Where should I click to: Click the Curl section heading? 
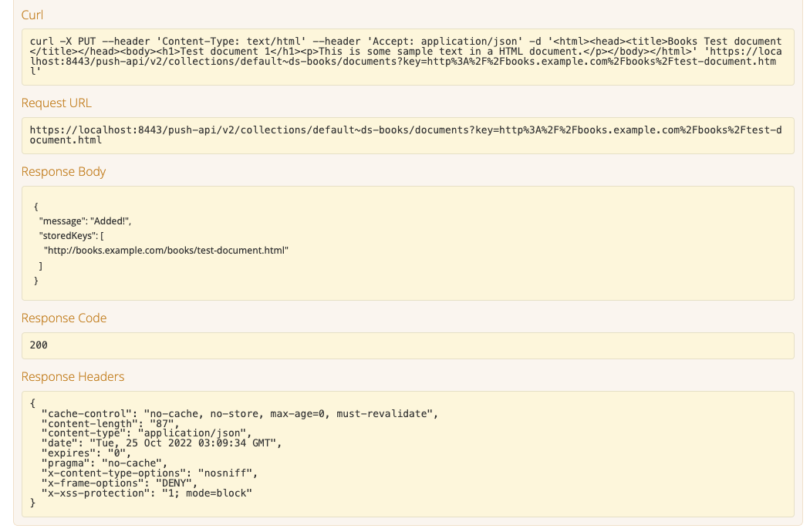click(x=32, y=15)
